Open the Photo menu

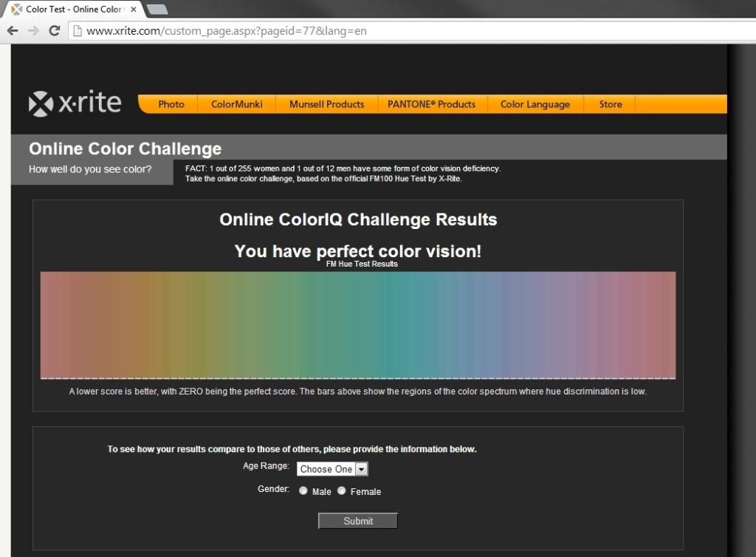coord(171,104)
